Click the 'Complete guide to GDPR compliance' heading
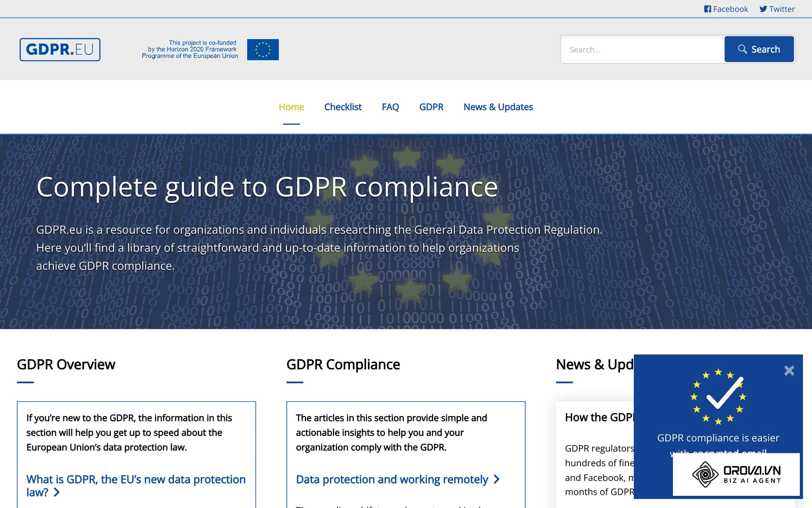812x508 pixels. [x=267, y=187]
